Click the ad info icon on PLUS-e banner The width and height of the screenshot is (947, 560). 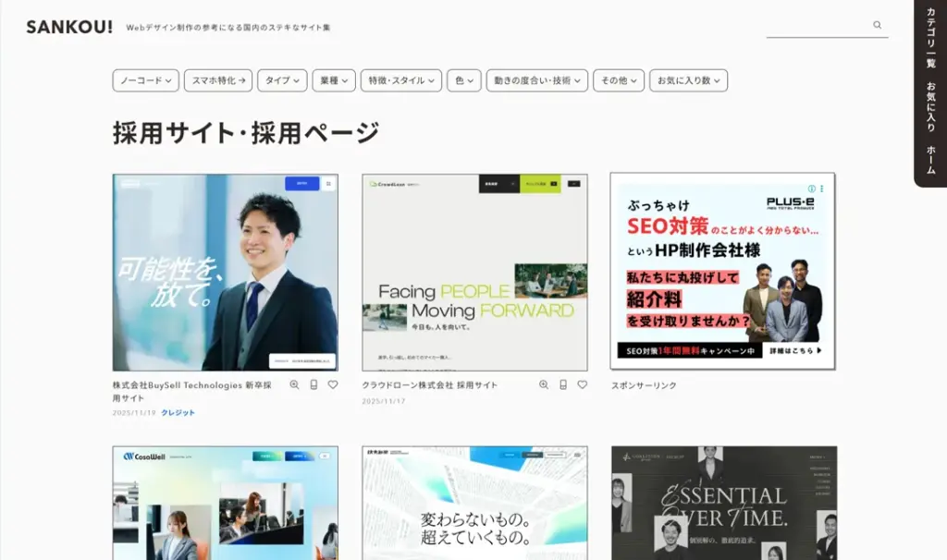813,189
